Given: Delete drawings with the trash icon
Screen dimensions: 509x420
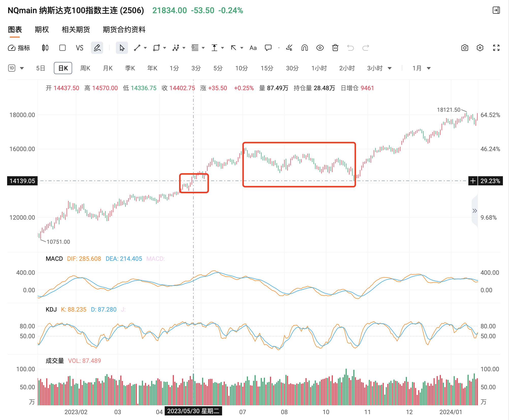Looking at the screenshot, I should (x=335, y=48).
